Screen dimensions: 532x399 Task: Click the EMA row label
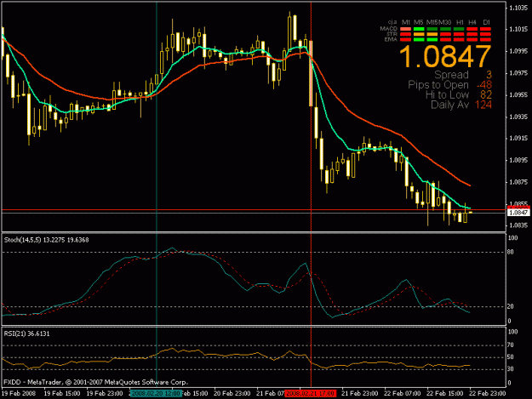pos(391,39)
